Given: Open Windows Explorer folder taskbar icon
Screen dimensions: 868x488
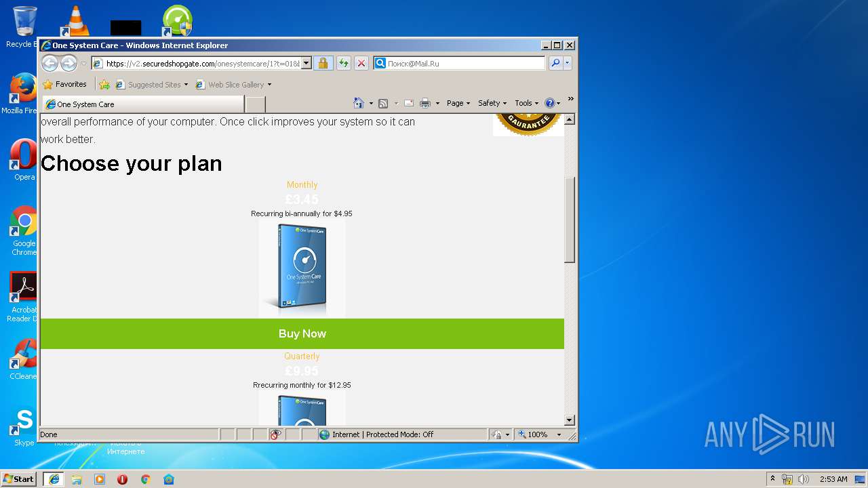Looking at the screenshot, I should tap(77, 479).
